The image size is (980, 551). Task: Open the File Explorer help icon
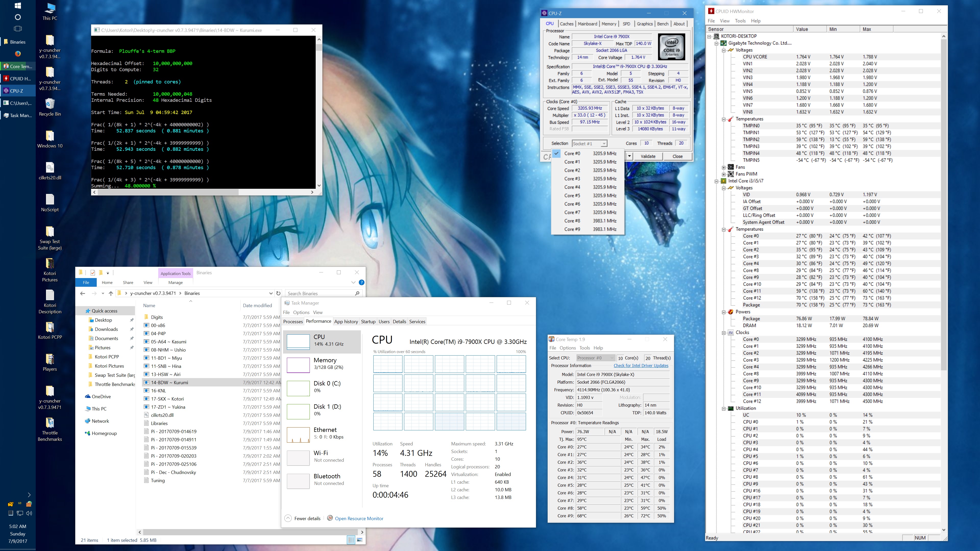361,282
